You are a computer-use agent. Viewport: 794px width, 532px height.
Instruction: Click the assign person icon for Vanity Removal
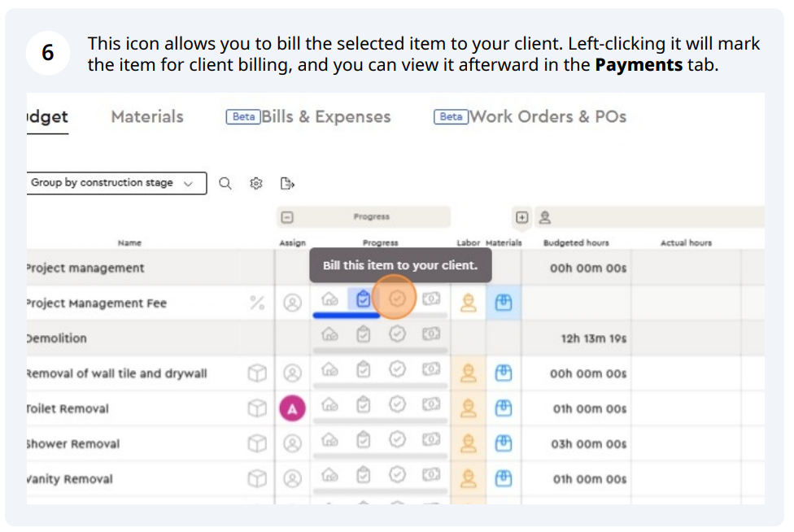[x=292, y=479]
